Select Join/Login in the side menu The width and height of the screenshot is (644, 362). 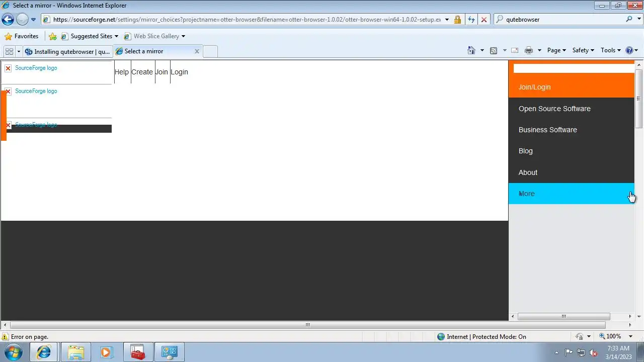(572, 87)
